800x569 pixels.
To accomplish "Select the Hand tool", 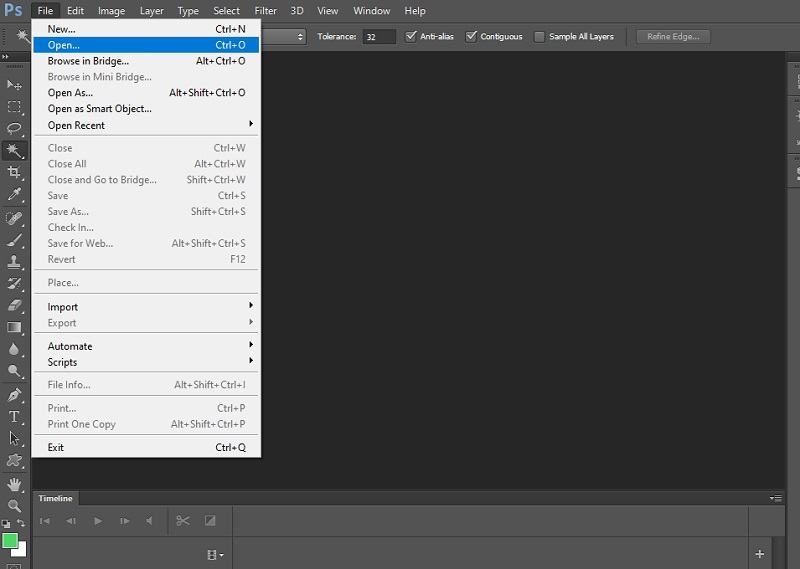I will coord(14,484).
